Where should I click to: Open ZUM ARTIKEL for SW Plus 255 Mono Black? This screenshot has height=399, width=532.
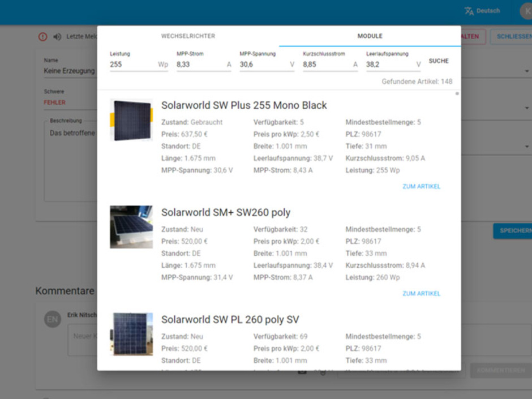[421, 186]
